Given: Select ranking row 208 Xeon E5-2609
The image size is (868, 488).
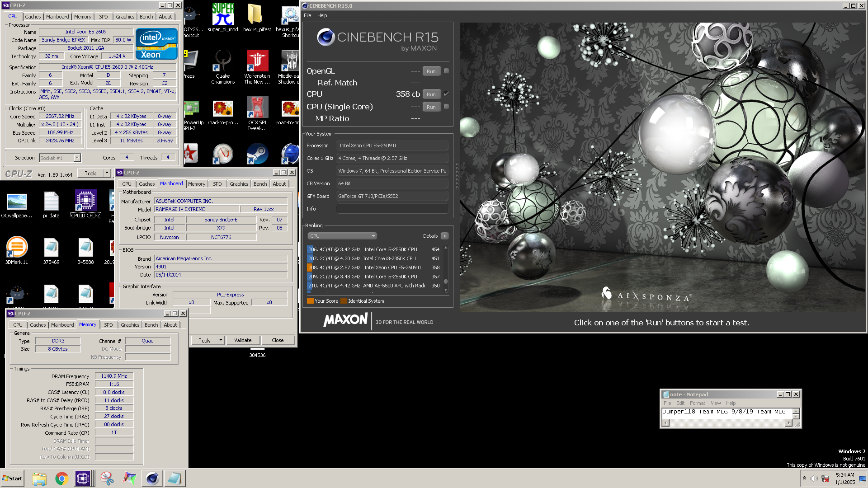Looking at the screenshot, I should [x=374, y=267].
